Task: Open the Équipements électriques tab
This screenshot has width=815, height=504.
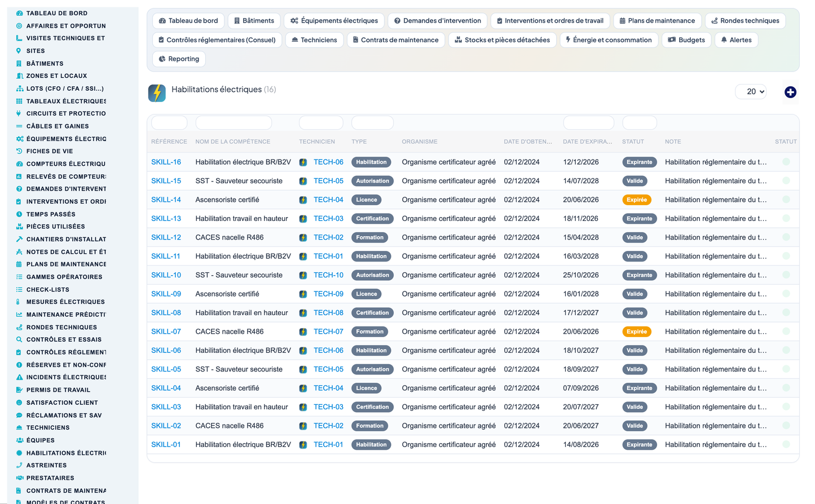Action: click(x=334, y=21)
